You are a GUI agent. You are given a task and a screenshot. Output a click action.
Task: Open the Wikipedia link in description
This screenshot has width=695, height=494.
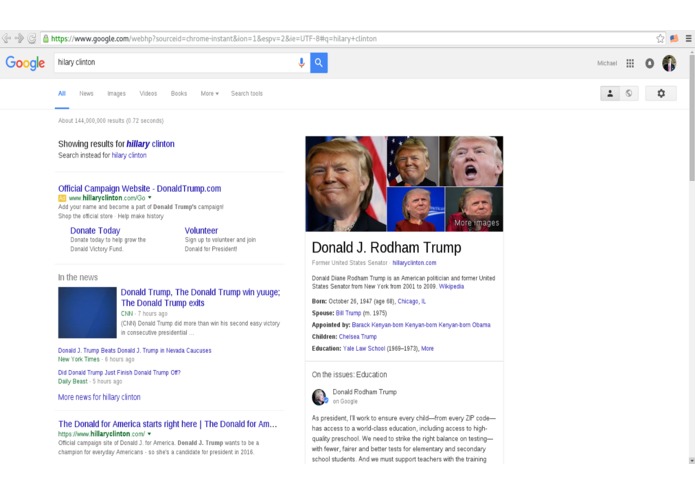451,287
